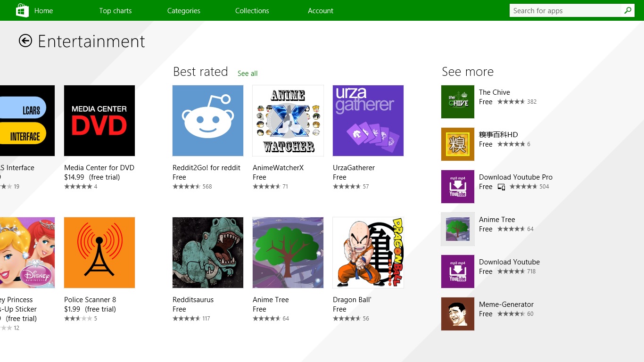This screenshot has height=362, width=644.
Task: Open Categories menu
Action: [x=184, y=10]
